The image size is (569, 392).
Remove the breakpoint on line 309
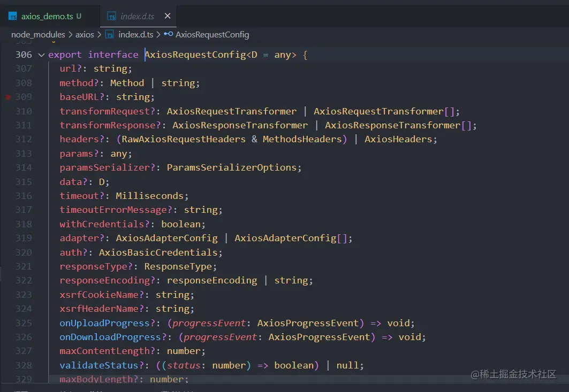point(8,97)
